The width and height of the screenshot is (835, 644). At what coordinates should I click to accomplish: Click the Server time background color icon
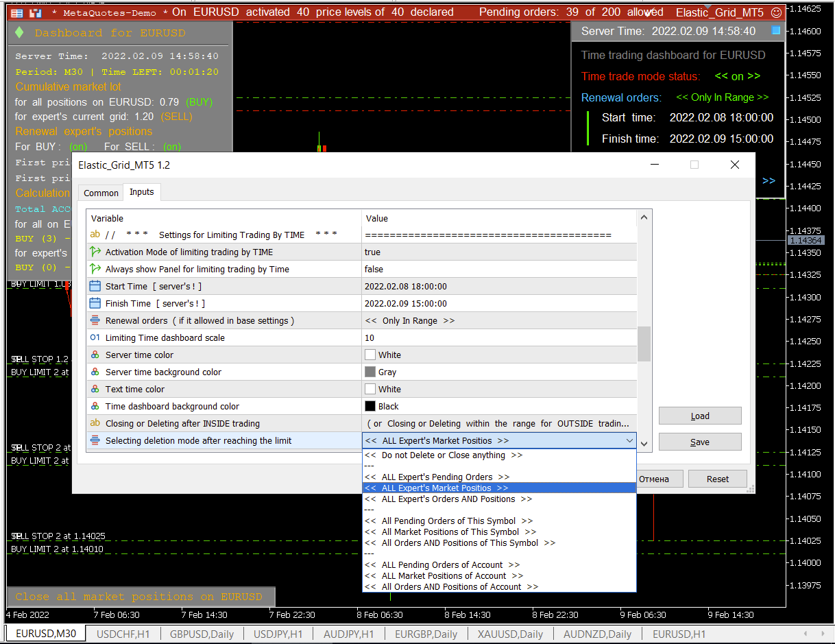coord(95,372)
